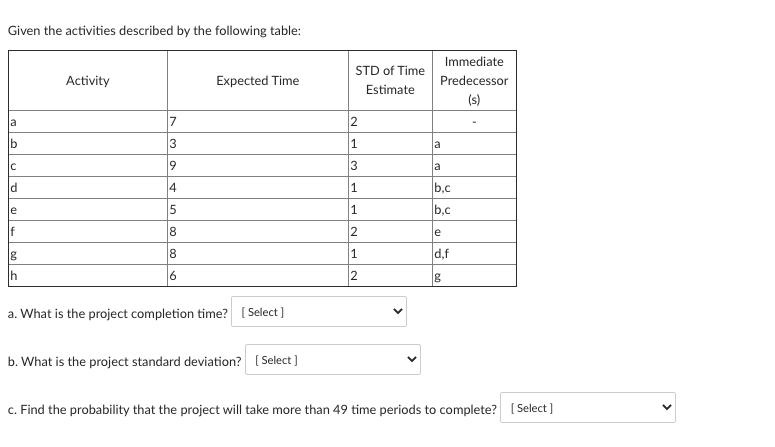The height and width of the screenshot is (447, 775).
Task: Open the probability over 49 periods dropdown
Action: pyautogui.click(x=588, y=407)
